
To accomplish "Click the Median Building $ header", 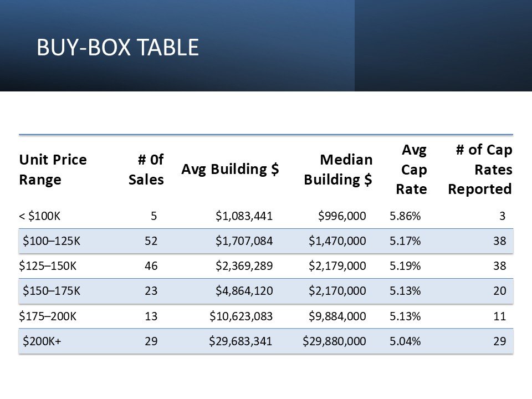I will tap(338, 170).
